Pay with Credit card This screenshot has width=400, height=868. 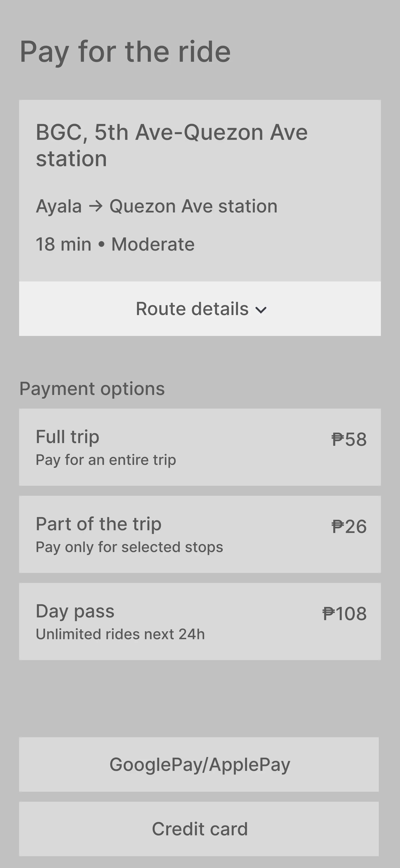199,829
